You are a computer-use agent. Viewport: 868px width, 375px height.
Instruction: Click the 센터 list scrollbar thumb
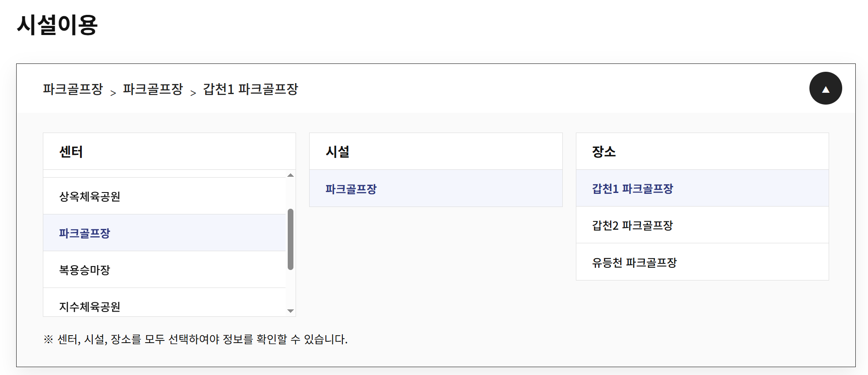click(290, 239)
